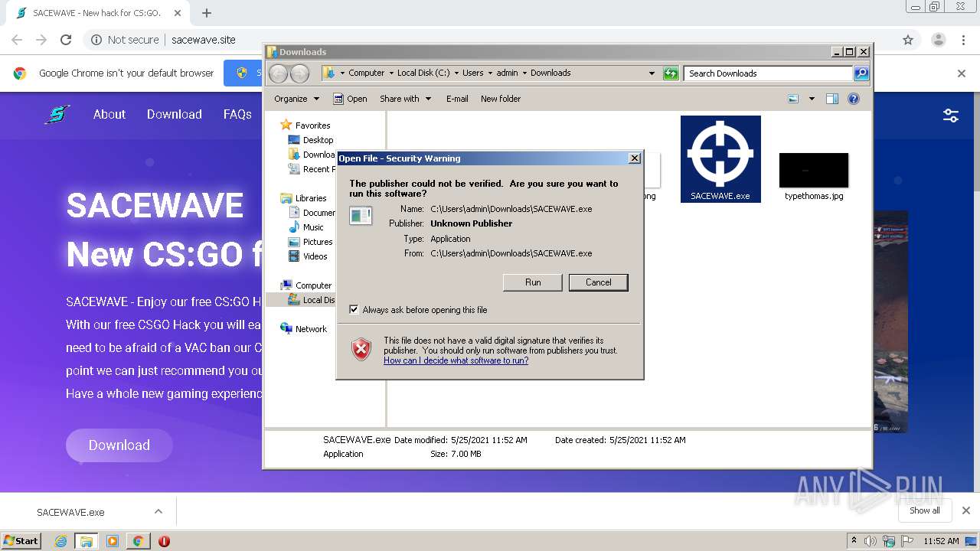Click SACEWAVE.exe in Chrome download shelf
Screen dimensions: 980x551
tap(70, 512)
